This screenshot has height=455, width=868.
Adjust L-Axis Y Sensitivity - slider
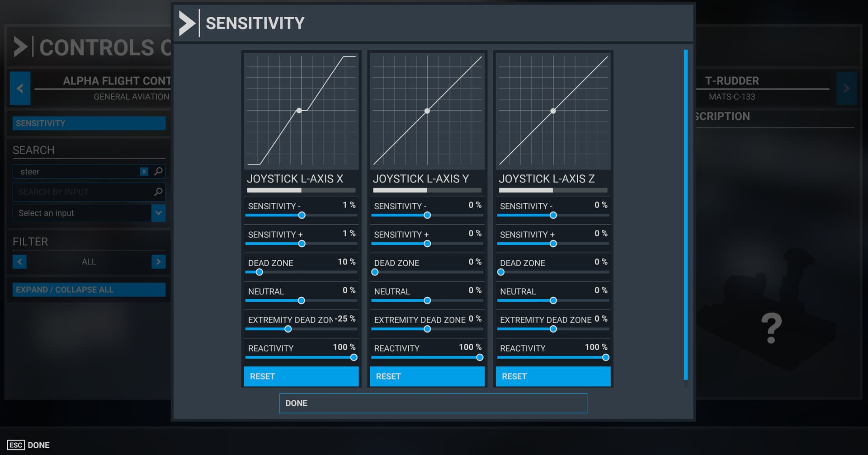coord(427,216)
